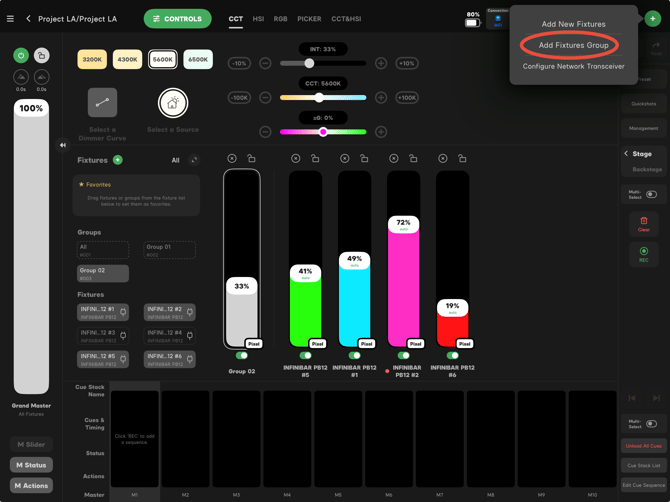The width and height of the screenshot is (670, 502).
Task: Lock the INFINIBAR PB12 #2 fader
Action: tap(413, 159)
